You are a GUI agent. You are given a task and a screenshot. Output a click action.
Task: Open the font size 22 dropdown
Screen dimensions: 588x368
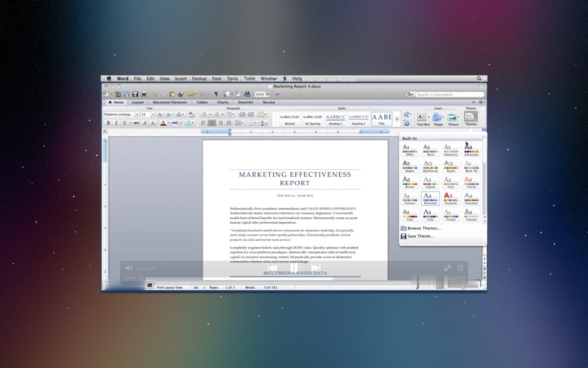(x=153, y=114)
